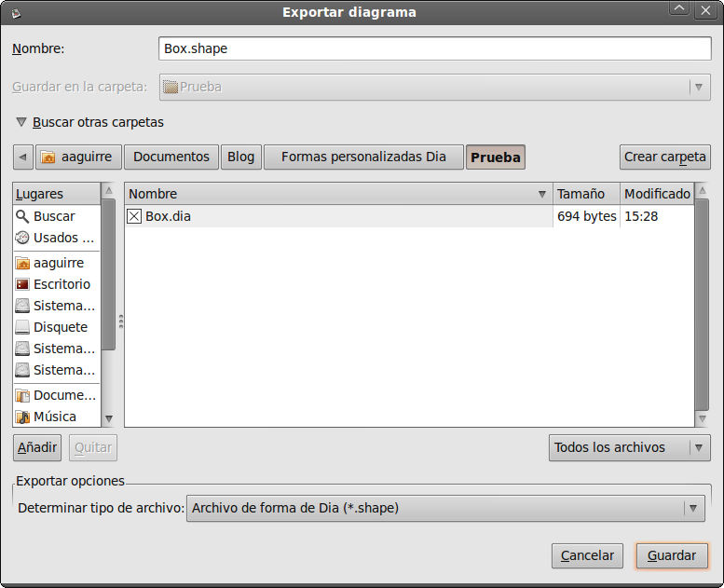Select the Usados recientemente clock icon
724x588 pixels.
pyautogui.click(x=22, y=238)
